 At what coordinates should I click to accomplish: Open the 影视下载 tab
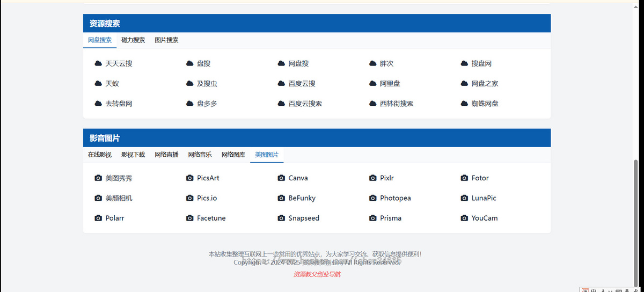tap(133, 155)
